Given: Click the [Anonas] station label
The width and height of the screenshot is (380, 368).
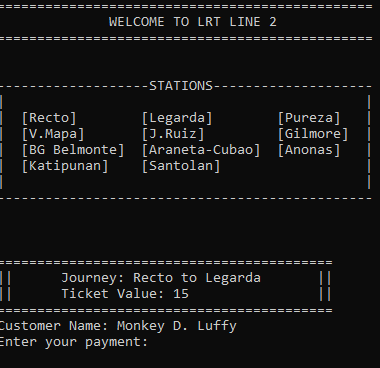Looking at the screenshot, I should click(x=309, y=150).
